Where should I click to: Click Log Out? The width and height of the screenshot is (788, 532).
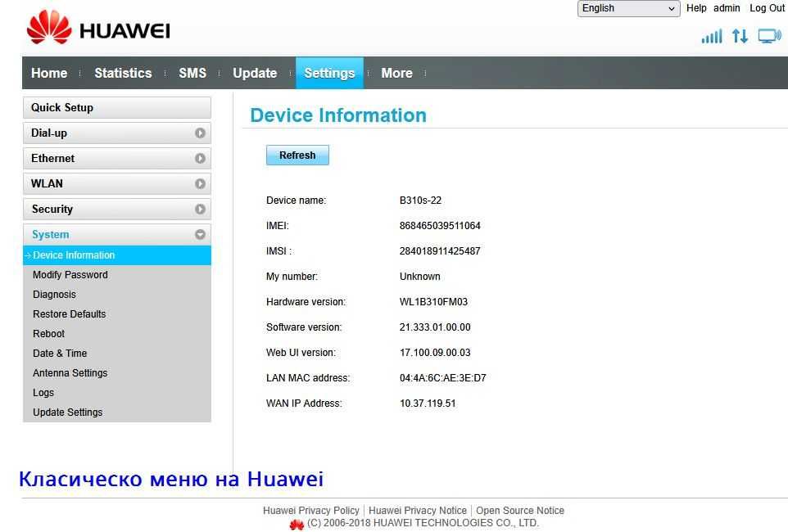coord(767,8)
